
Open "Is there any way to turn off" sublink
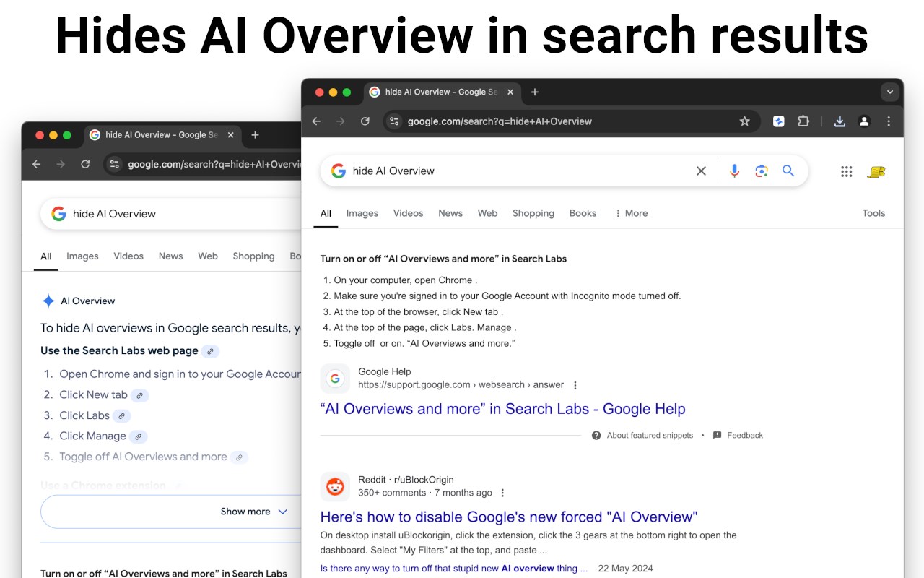(x=454, y=569)
